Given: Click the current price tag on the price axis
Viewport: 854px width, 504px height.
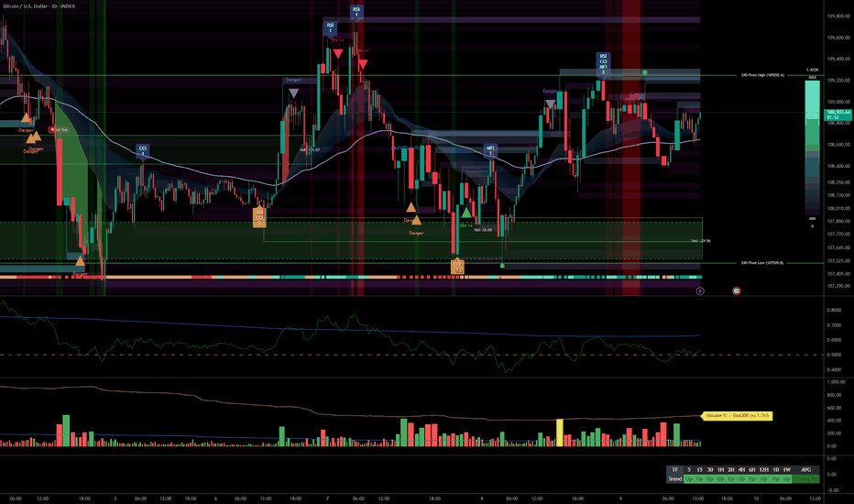Looking at the screenshot, I should pyautogui.click(x=838, y=115).
